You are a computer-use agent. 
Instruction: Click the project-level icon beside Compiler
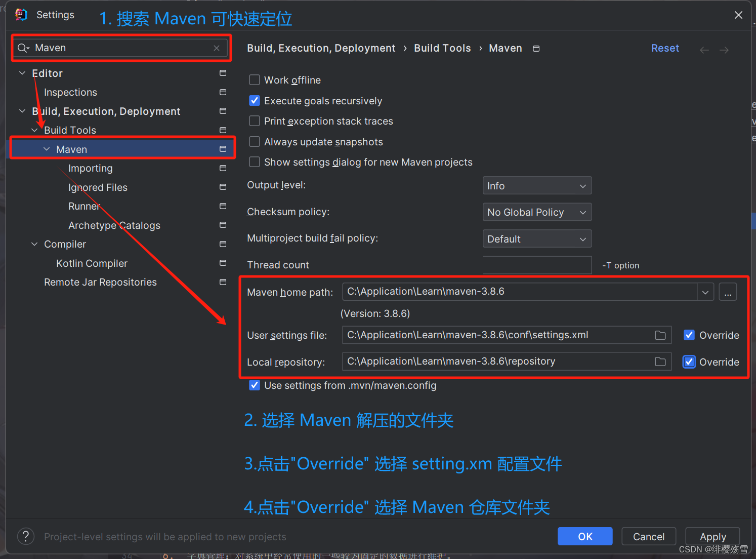[223, 244]
